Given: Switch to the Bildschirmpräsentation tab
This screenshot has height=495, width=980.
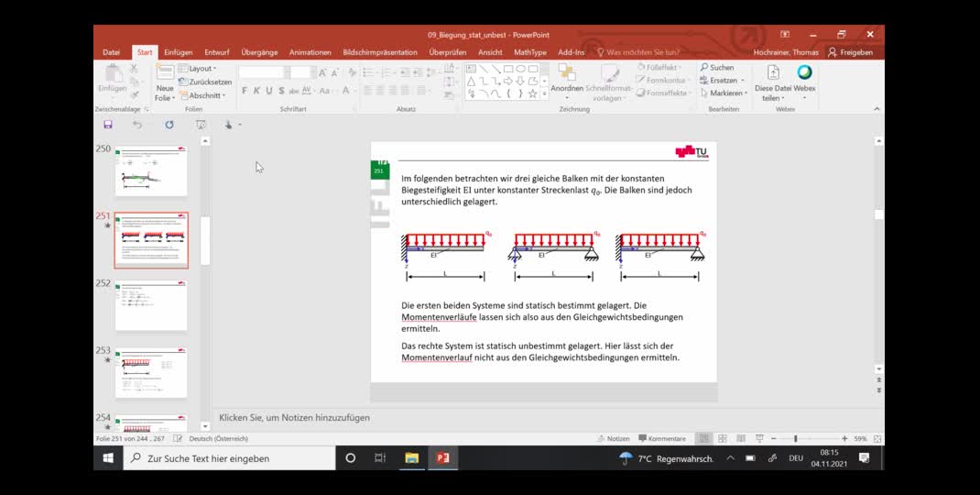Looking at the screenshot, I should (380, 52).
